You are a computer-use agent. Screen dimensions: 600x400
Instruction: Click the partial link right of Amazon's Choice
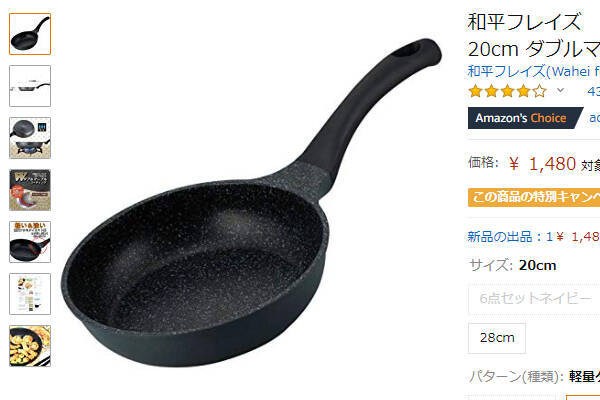[595, 118]
